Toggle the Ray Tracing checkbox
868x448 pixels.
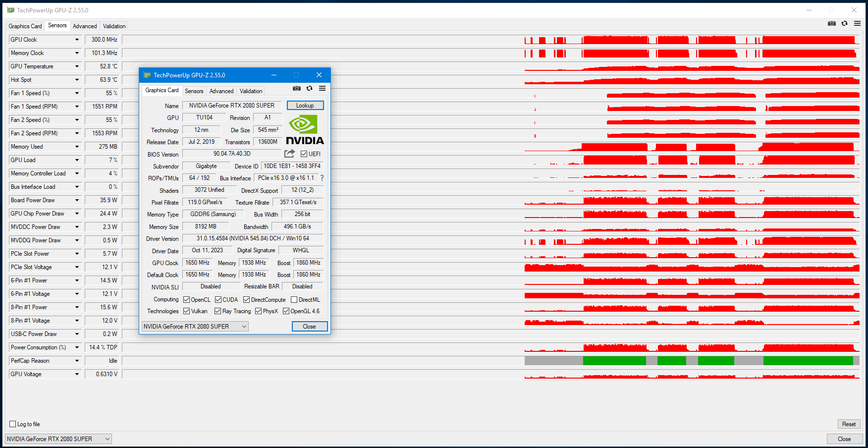[x=218, y=311]
